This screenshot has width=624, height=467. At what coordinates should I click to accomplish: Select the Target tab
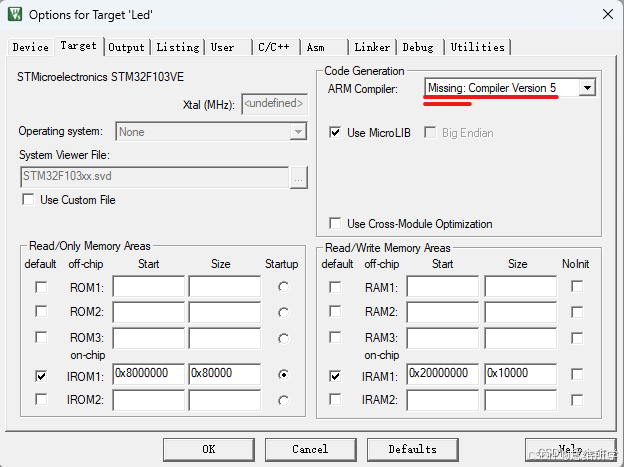click(x=79, y=46)
